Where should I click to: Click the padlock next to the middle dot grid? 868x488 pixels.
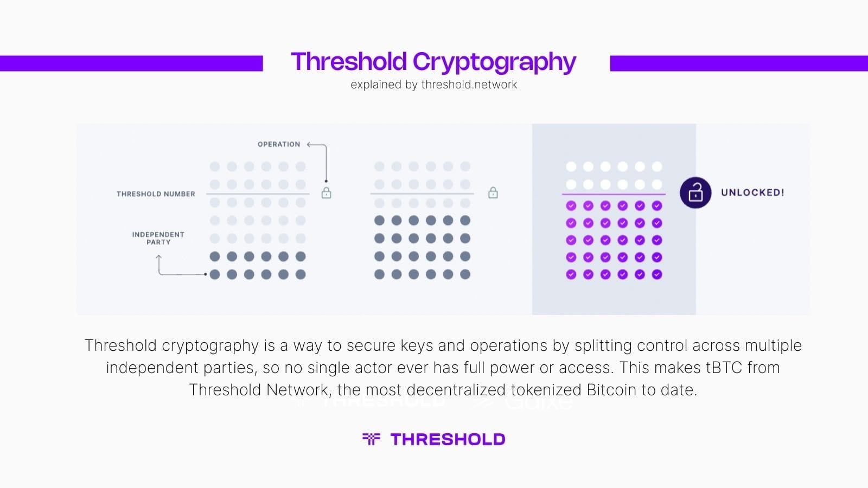tap(493, 192)
